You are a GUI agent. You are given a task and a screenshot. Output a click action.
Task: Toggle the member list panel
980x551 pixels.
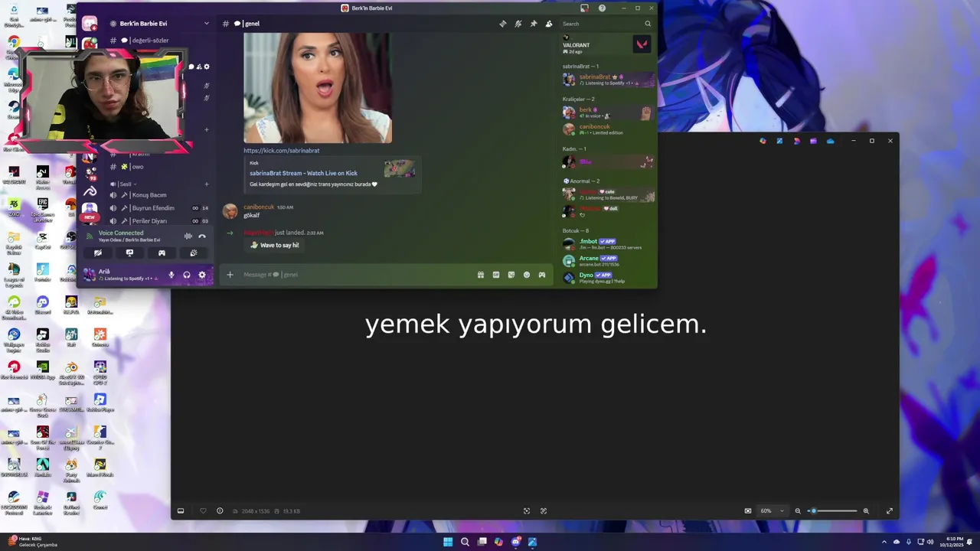tap(549, 24)
